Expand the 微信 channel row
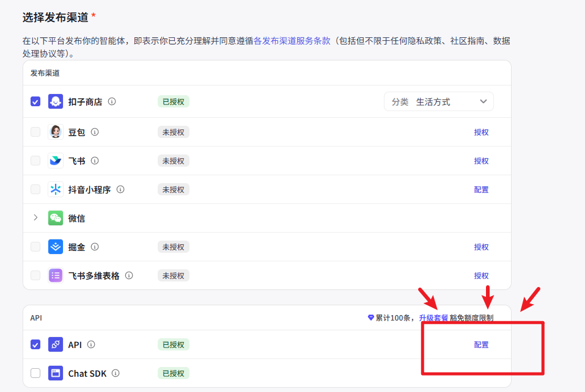The width and height of the screenshot is (585, 392). (35, 218)
